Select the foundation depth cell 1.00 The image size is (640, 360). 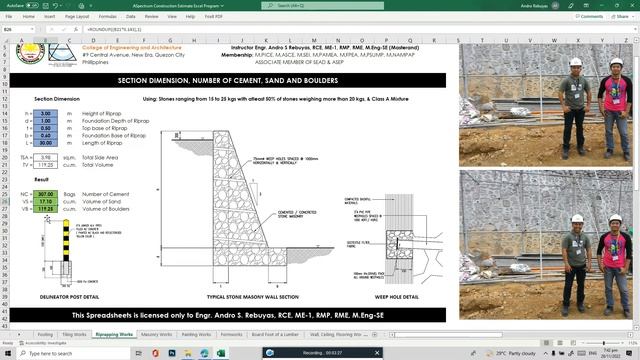click(x=45, y=121)
